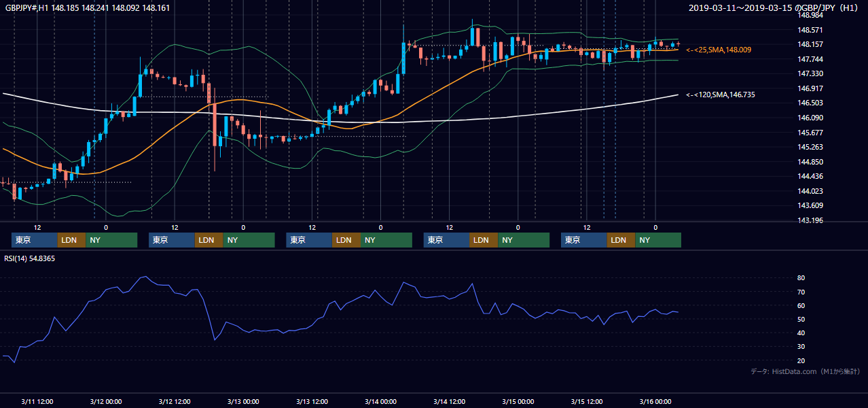Click the 3/13 12:00 time axis label

312,401
